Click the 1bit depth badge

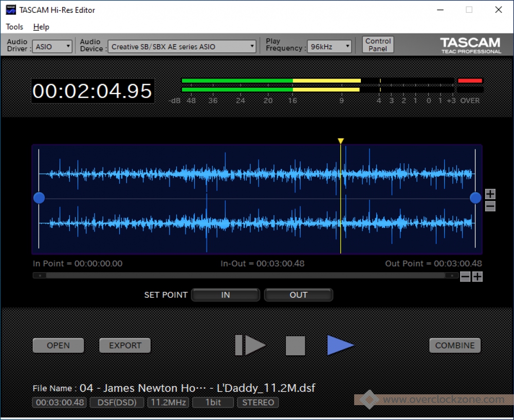pos(213,403)
